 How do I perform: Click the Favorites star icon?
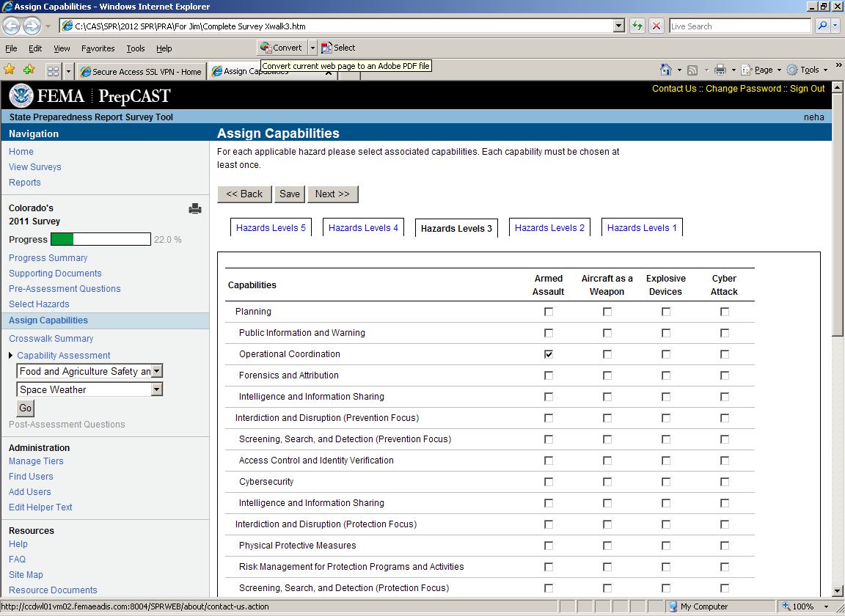(x=10, y=70)
